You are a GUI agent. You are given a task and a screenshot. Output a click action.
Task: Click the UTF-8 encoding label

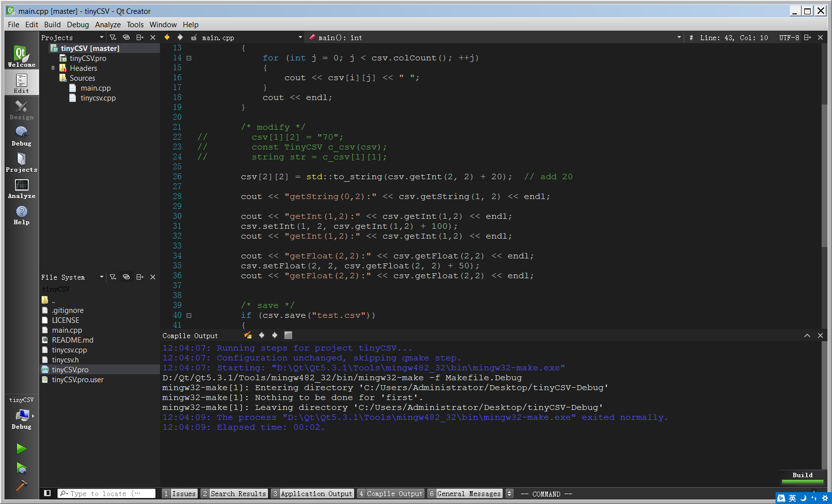pos(789,37)
